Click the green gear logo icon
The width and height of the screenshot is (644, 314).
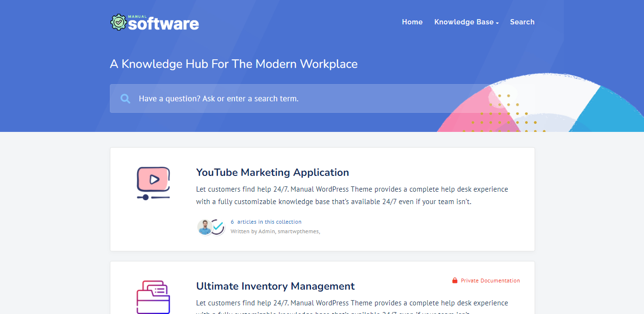click(x=118, y=22)
